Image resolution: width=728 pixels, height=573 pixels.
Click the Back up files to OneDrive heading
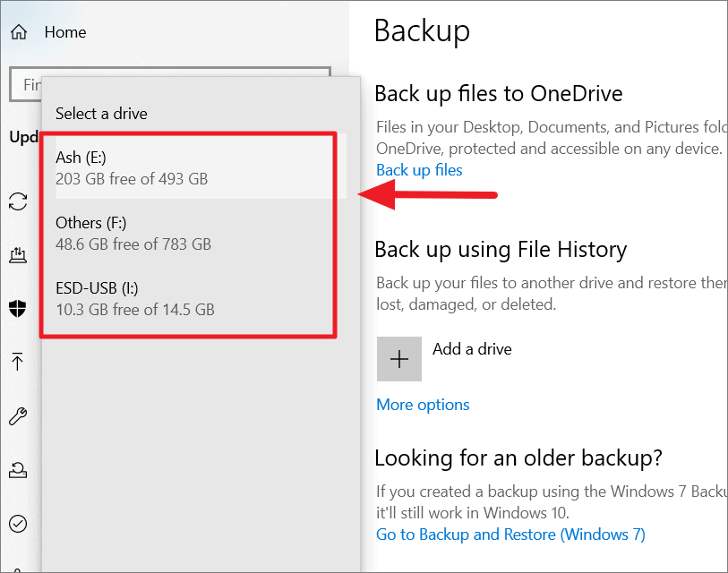pyautogui.click(x=499, y=94)
